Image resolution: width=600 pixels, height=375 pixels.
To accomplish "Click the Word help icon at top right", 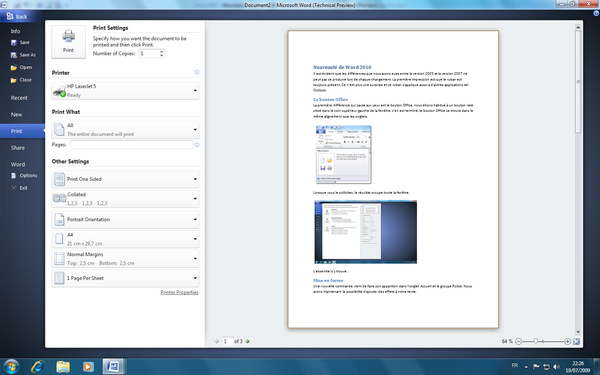I will pos(596,13).
